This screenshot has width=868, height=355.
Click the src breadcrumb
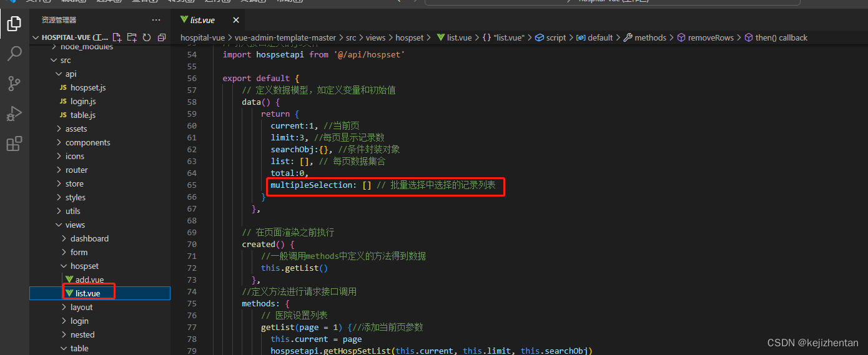click(351, 37)
